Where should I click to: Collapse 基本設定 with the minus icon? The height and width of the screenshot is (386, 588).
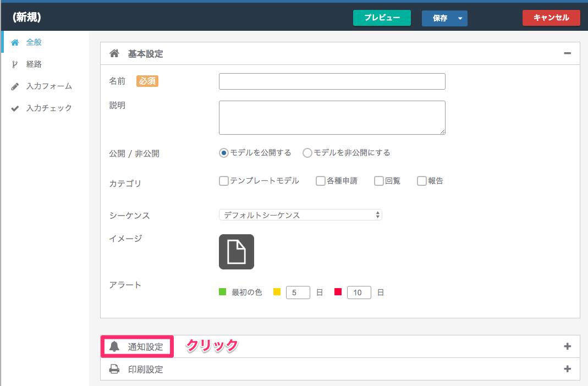click(x=568, y=53)
